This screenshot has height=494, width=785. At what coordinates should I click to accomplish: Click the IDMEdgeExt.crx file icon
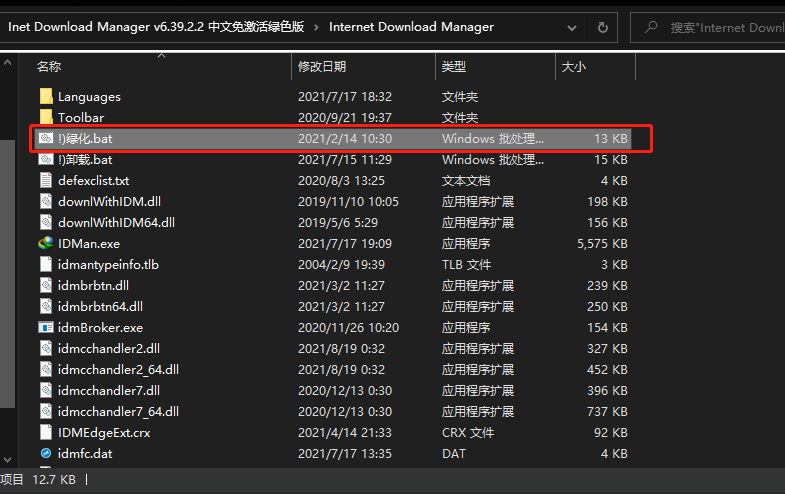(x=46, y=432)
